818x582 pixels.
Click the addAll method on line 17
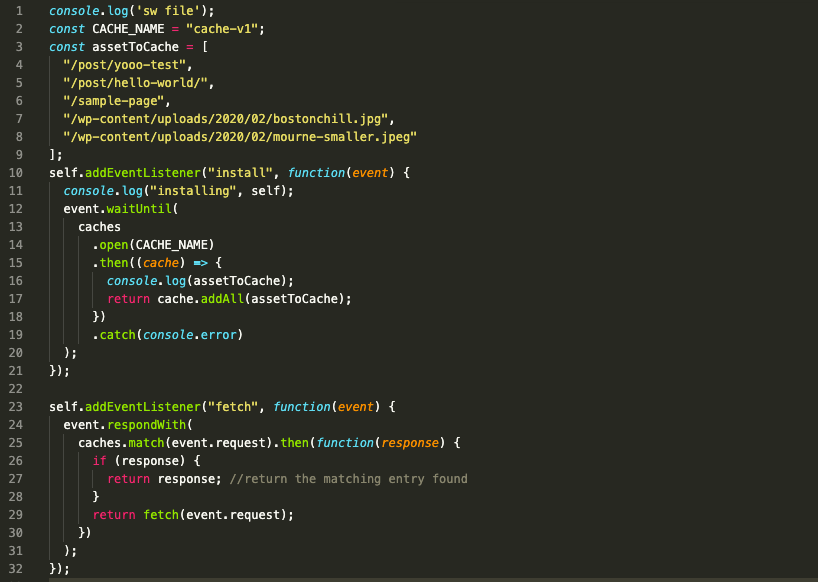[222, 298]
